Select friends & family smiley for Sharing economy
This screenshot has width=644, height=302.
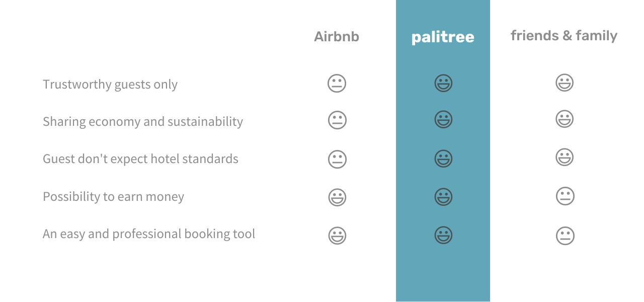(565, 119)
